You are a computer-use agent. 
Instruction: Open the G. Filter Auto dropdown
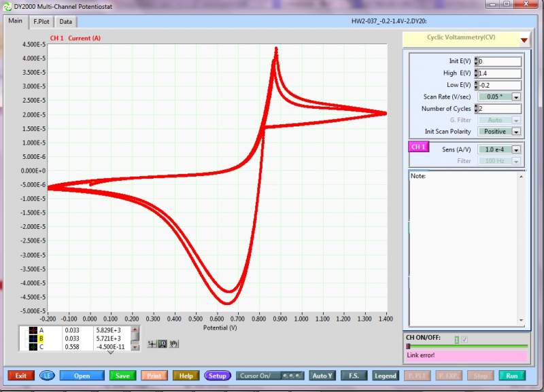click(x=516, y=120)
